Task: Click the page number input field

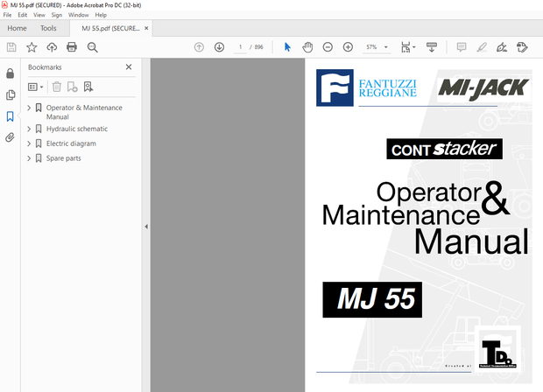Action: point(240,47)
